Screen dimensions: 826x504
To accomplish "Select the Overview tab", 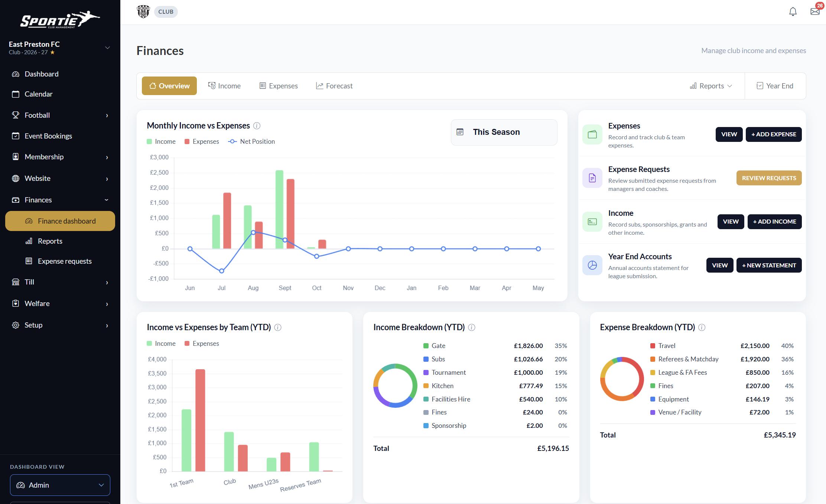I will pos(169,86).
